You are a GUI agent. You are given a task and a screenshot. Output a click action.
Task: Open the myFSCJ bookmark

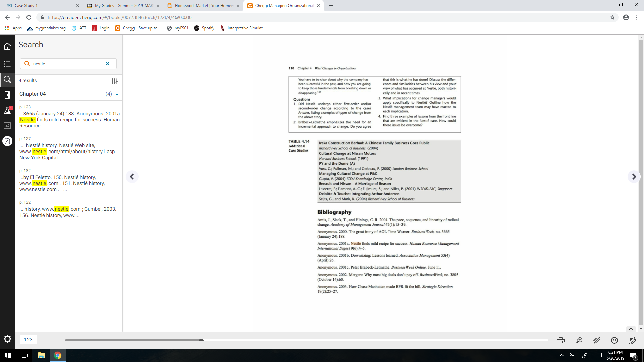pyautogui.click(x=177, y=28)
